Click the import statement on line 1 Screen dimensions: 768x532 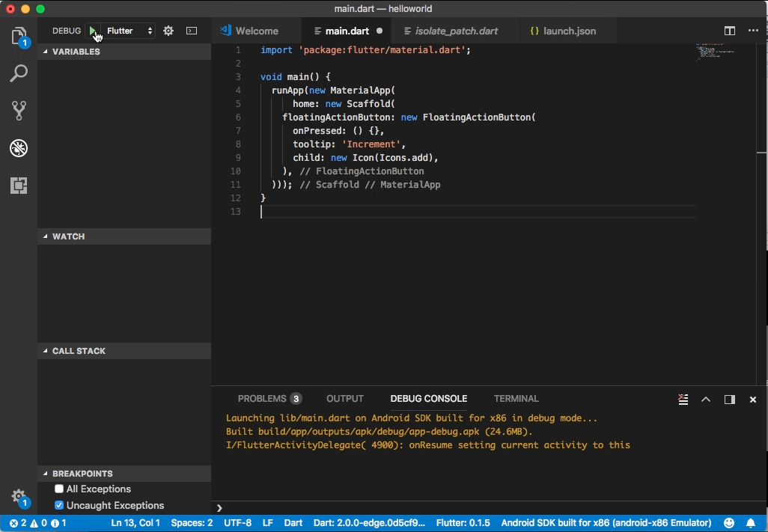[x=365, y=50]
